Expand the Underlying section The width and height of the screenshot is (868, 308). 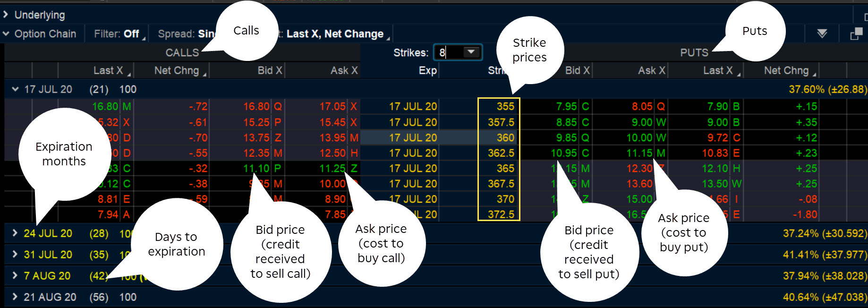6,15
